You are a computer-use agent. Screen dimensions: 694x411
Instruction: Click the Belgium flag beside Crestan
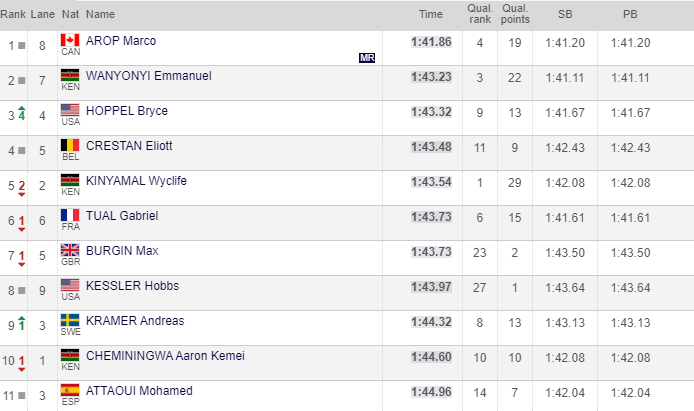(x=70, y=145)
